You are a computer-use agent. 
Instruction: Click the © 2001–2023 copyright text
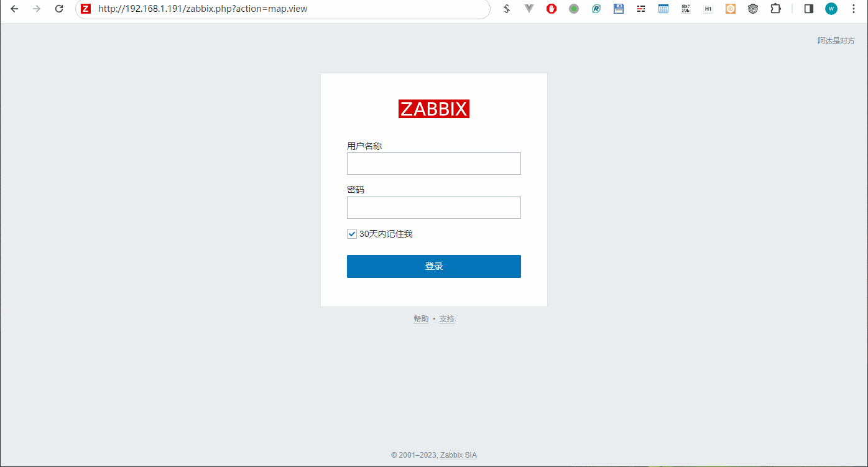pyautogui.click(x=414, y=455)
